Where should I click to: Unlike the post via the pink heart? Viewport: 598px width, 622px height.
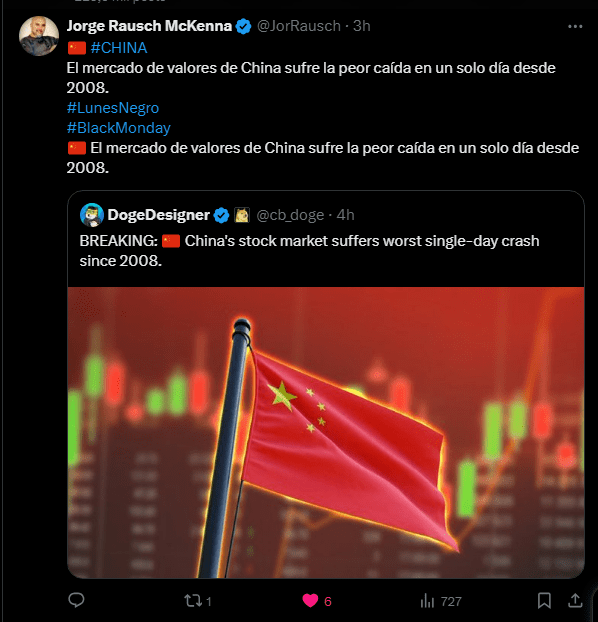coord(310,601)
